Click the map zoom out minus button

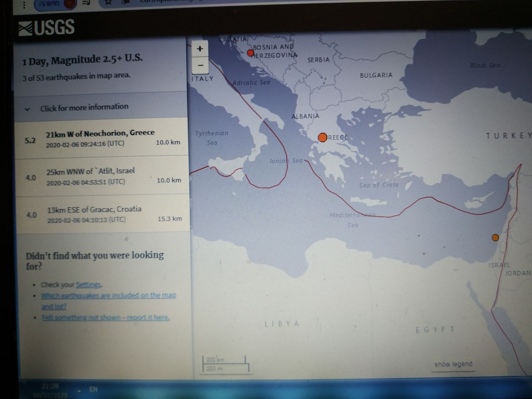[x=200, y=66]
